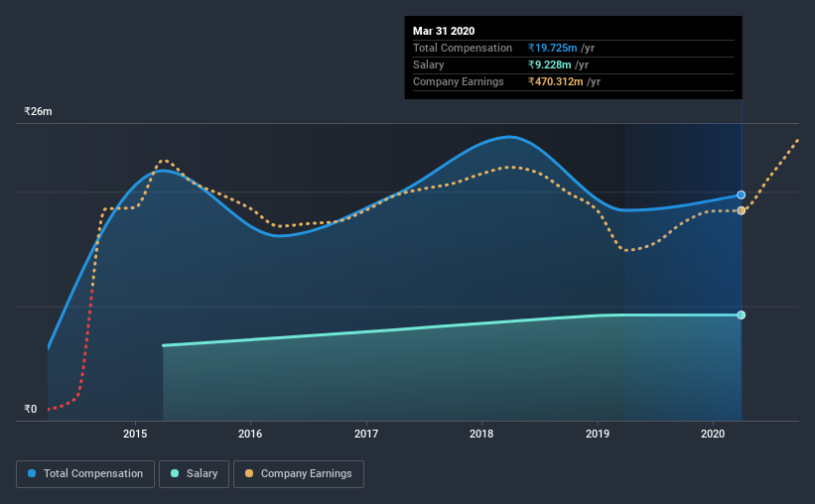The width and height of the screenshot is (815, 504).
Task: Click the teal Salary data point marker
Action: [x=742, y=315]
